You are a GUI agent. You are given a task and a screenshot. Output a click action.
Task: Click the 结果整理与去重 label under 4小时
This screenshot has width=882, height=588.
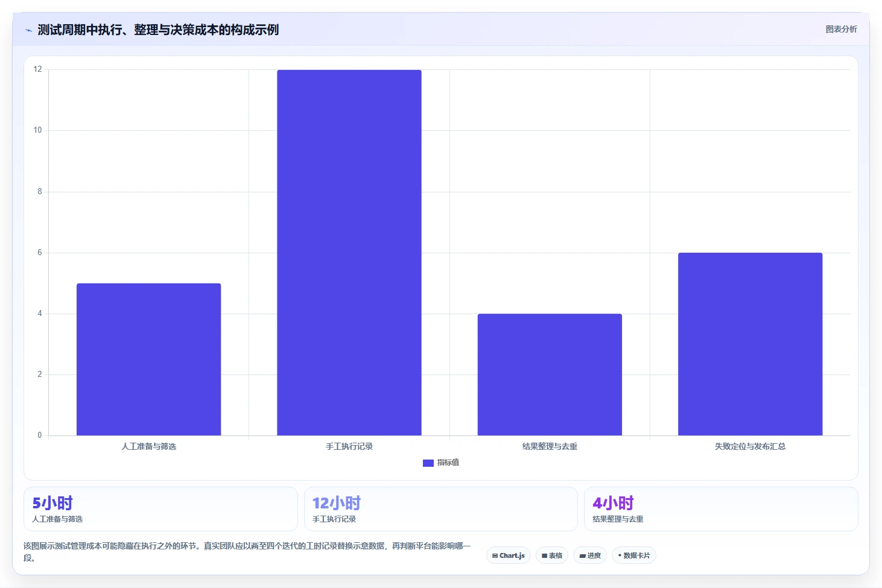point(618,519)
